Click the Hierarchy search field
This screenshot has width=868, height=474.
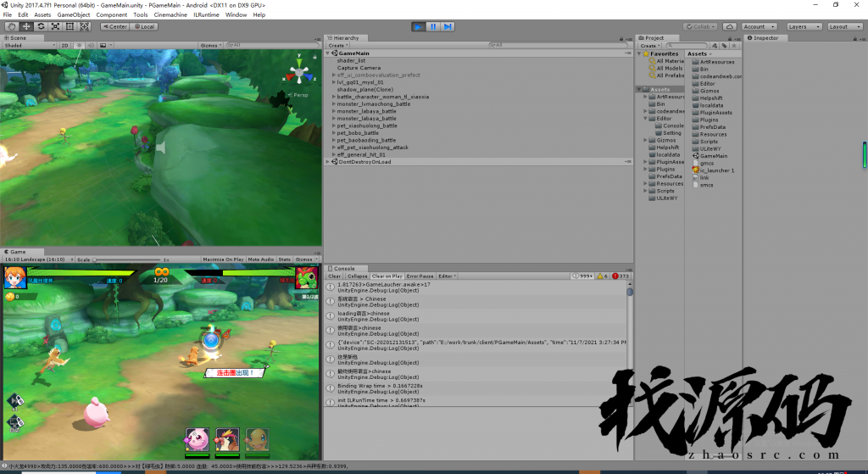(556, 46)
